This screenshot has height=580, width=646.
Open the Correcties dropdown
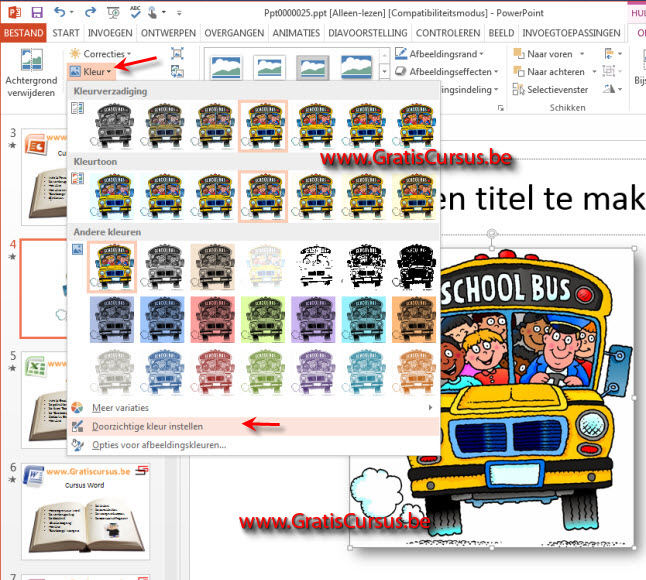click(101, 54)
